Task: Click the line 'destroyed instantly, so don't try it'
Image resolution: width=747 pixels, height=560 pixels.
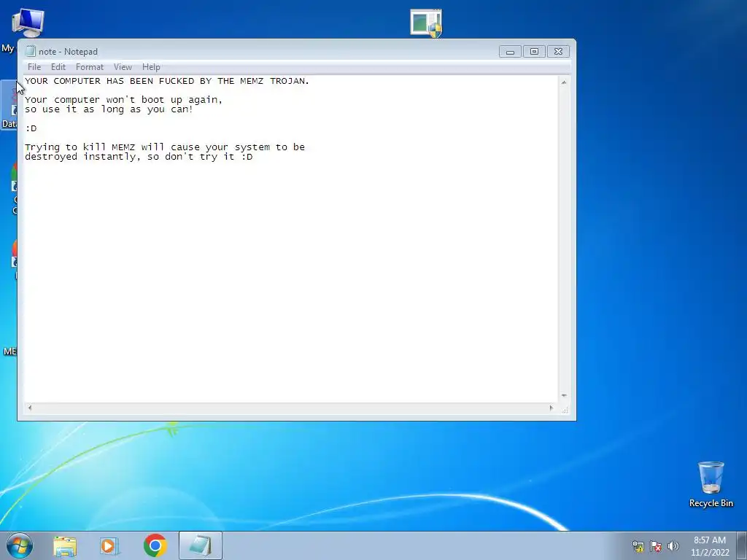Action: coord(139,157)
